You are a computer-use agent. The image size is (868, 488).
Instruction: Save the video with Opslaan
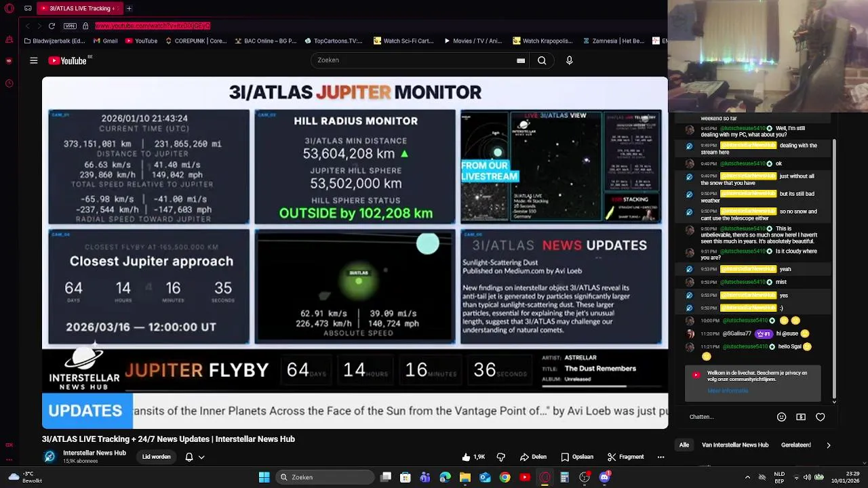[x=577, y=457]
